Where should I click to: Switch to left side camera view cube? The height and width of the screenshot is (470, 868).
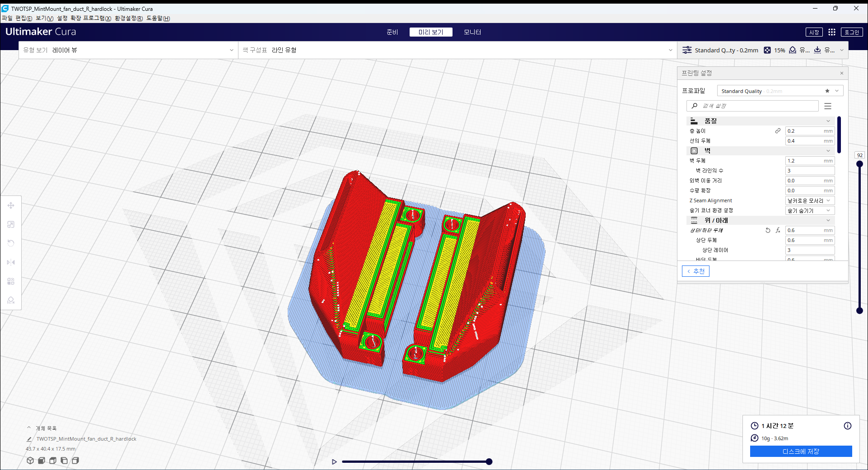pos(64,461)
